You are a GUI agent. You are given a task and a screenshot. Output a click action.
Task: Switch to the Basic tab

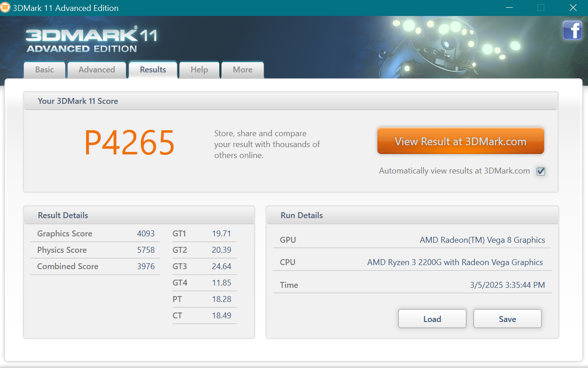[x=45, y=70]
